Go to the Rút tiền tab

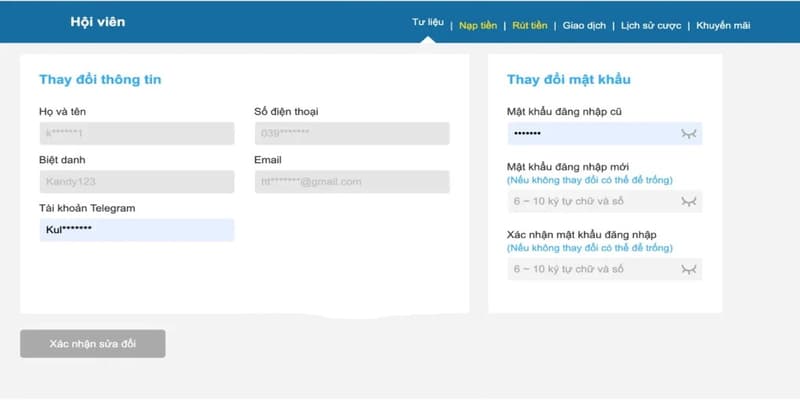[x=529, y=25]
